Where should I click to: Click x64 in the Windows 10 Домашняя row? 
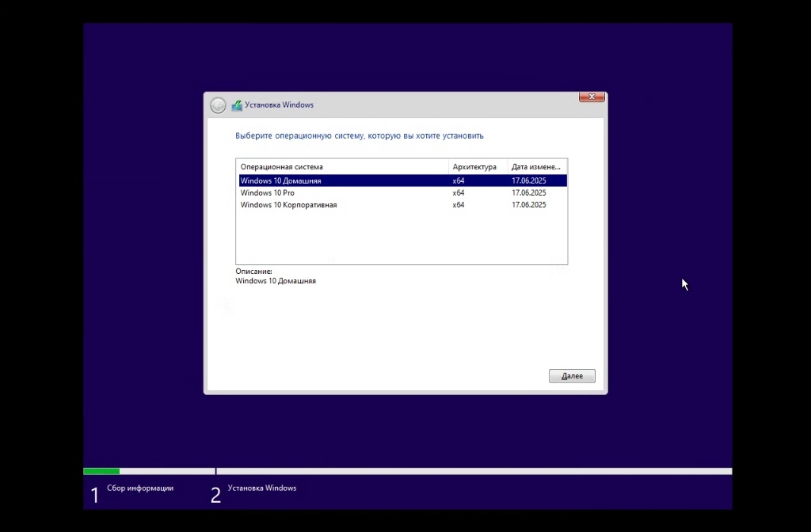point(459,180)
